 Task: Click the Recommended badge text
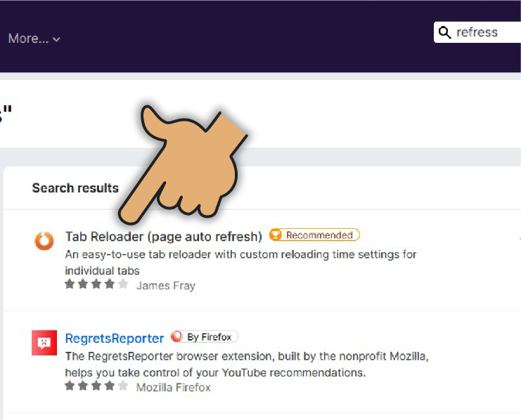(x=319, y=235)
